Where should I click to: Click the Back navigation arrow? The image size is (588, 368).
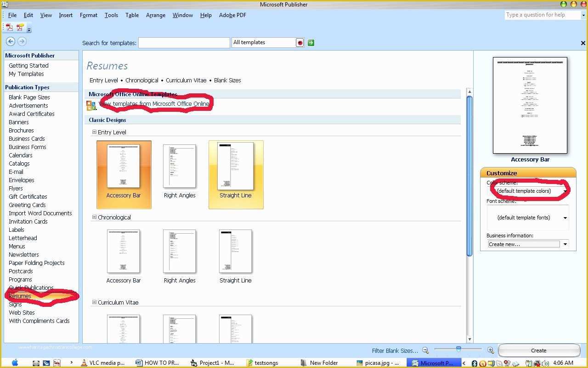click(10, 41)
